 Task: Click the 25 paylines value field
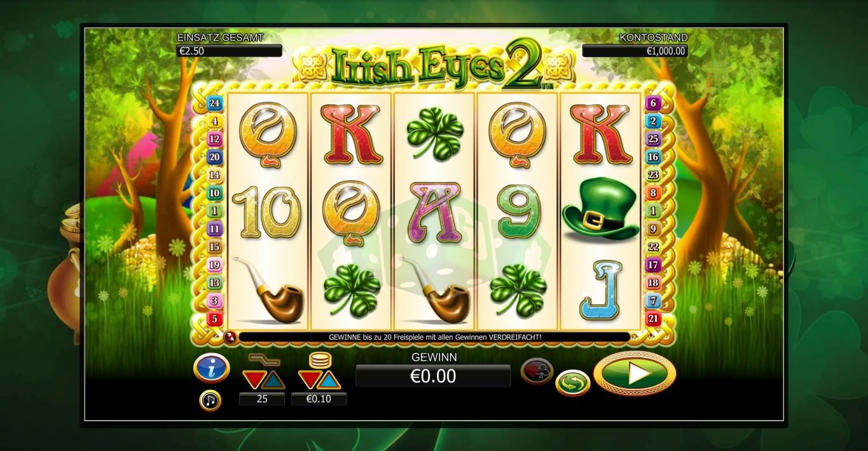262,399
